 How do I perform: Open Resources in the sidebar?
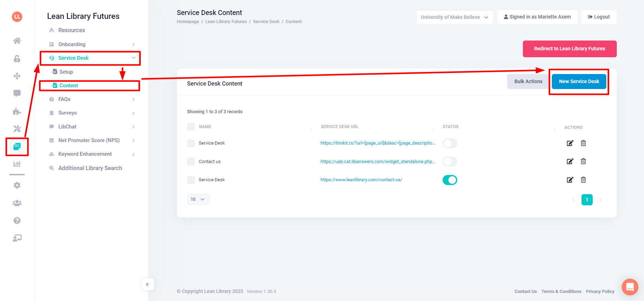(72, 30)
